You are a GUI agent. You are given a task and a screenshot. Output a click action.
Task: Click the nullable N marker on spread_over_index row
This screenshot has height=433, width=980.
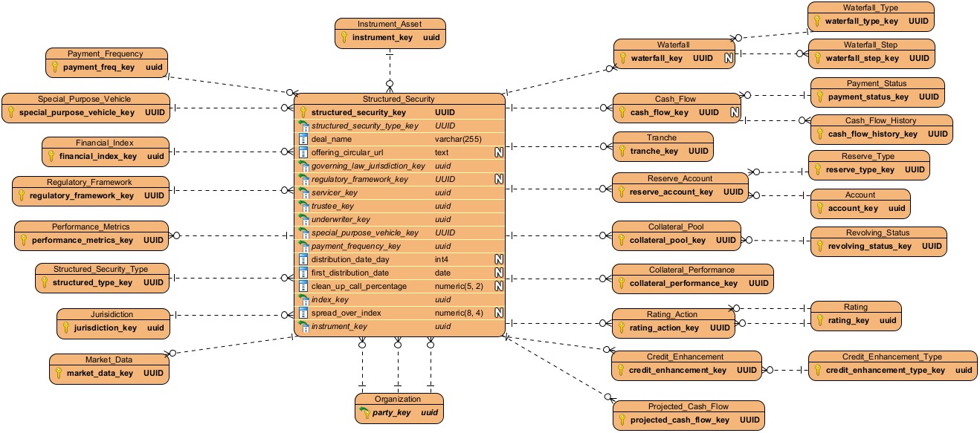(499, 313)
